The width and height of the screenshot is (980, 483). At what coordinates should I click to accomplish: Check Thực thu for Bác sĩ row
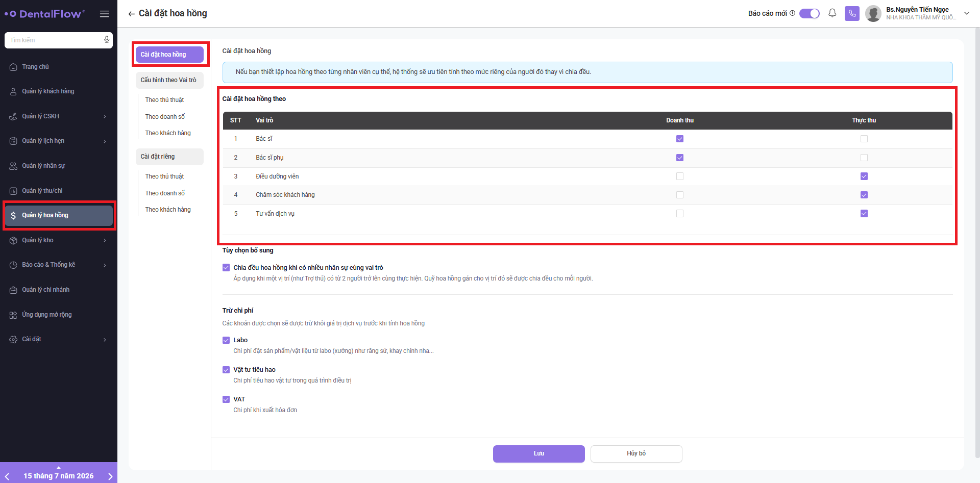864,139
